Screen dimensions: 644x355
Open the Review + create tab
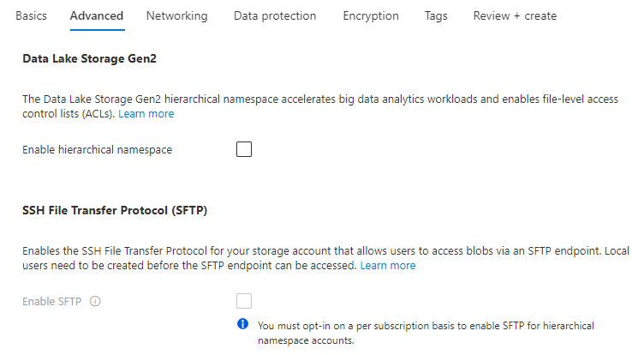point(515,15)
